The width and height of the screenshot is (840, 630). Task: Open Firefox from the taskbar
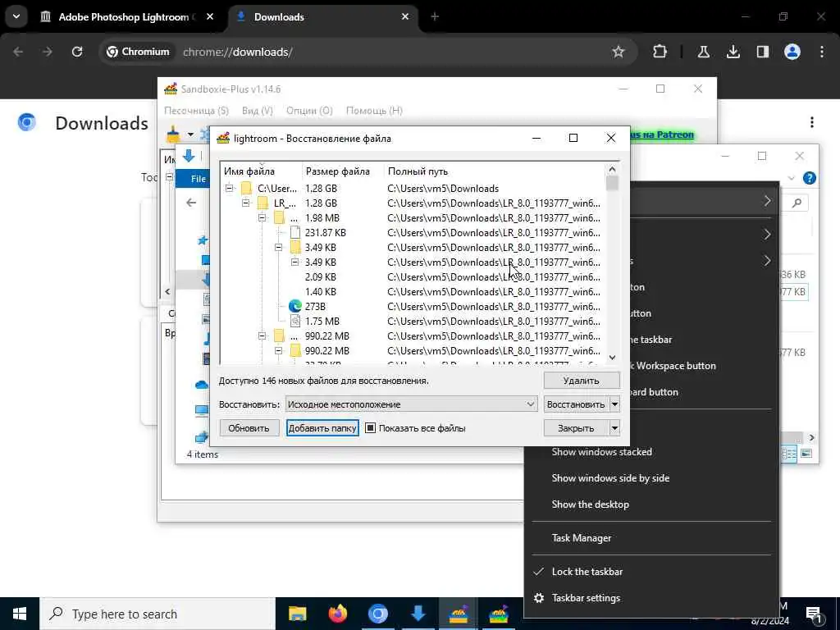[x=337, y=614]
